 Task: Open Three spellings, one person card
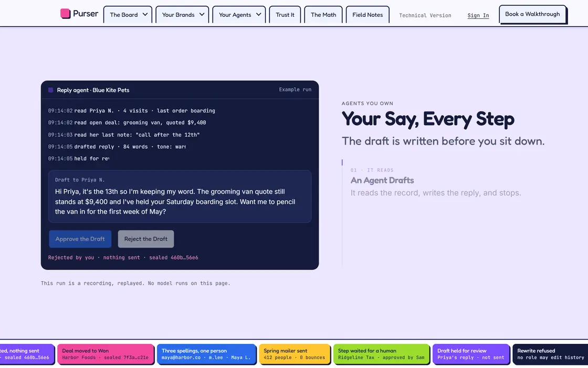207,354
